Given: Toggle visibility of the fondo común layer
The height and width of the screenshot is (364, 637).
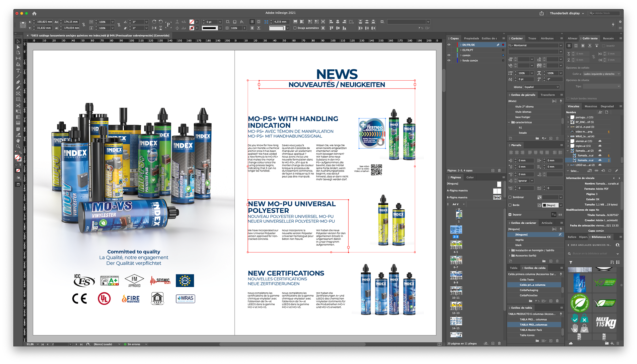Looking at the screenshot, I should click(x=449, y=61).
